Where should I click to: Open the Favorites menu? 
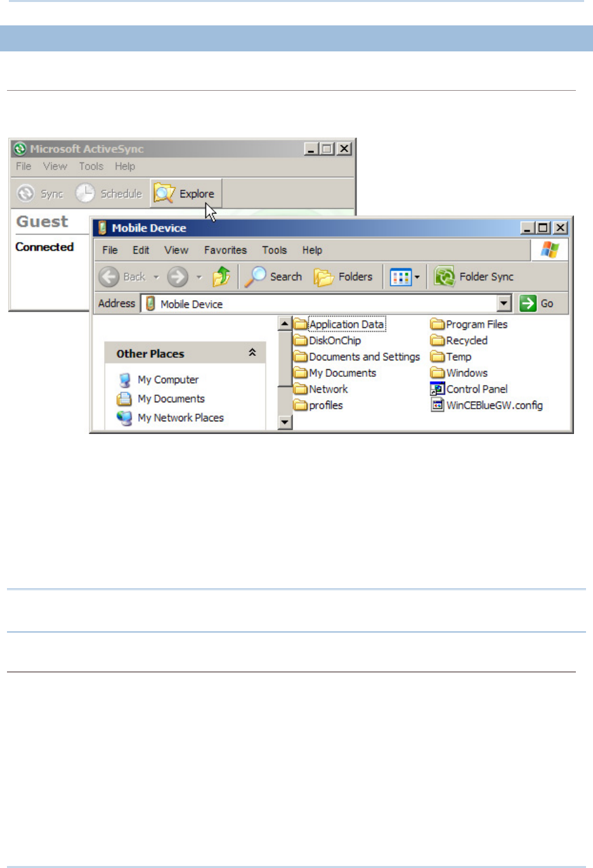pyautogui.click(x=225, y=250)
